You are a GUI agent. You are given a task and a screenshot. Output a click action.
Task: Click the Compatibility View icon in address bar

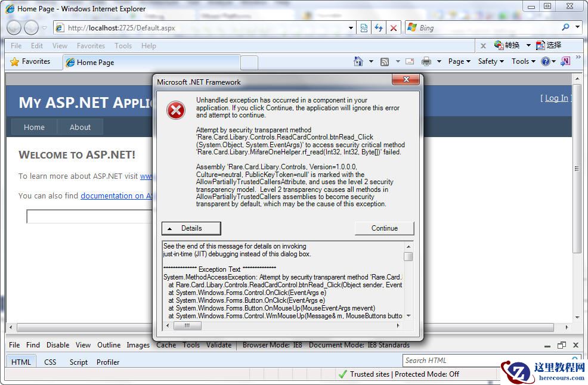tap(364, 28)
